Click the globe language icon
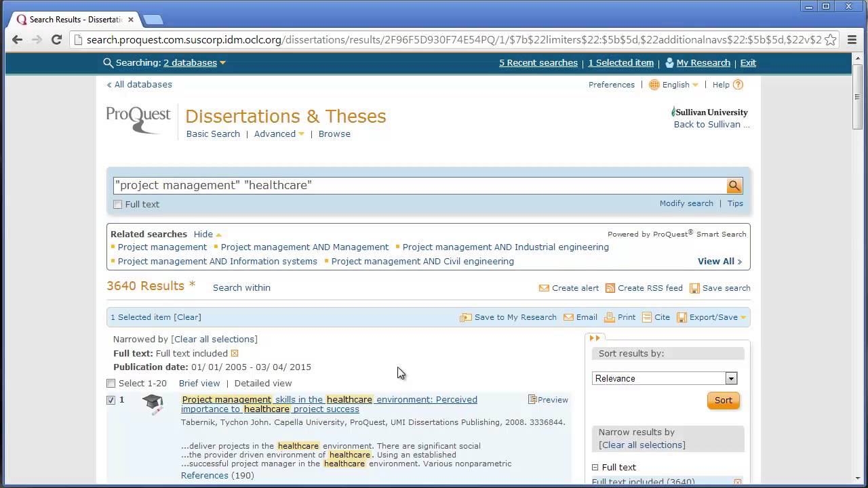This screenshot has width=868, height=488. (654, 85)
